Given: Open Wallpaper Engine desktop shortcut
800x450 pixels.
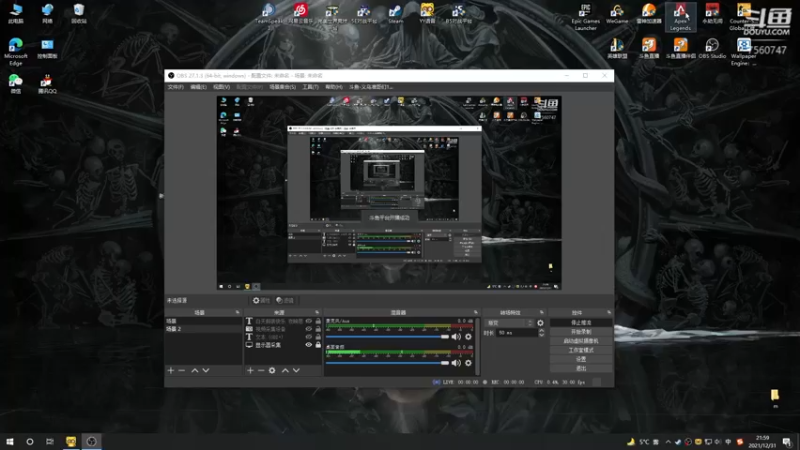Looking at the screenshot, I should [x=743, y=52].
